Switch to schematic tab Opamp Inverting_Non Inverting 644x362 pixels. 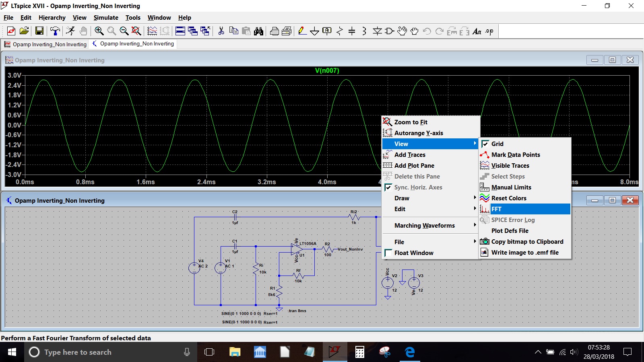[x=133, y=44]
